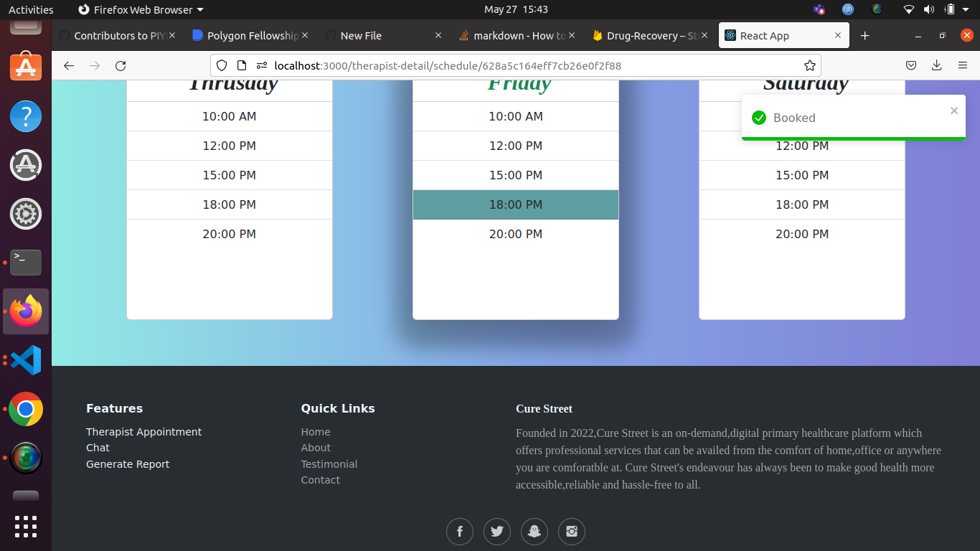The height and width of the screenshot is (551, 980).
Task: Reload the current page
Action: [121, 65]
